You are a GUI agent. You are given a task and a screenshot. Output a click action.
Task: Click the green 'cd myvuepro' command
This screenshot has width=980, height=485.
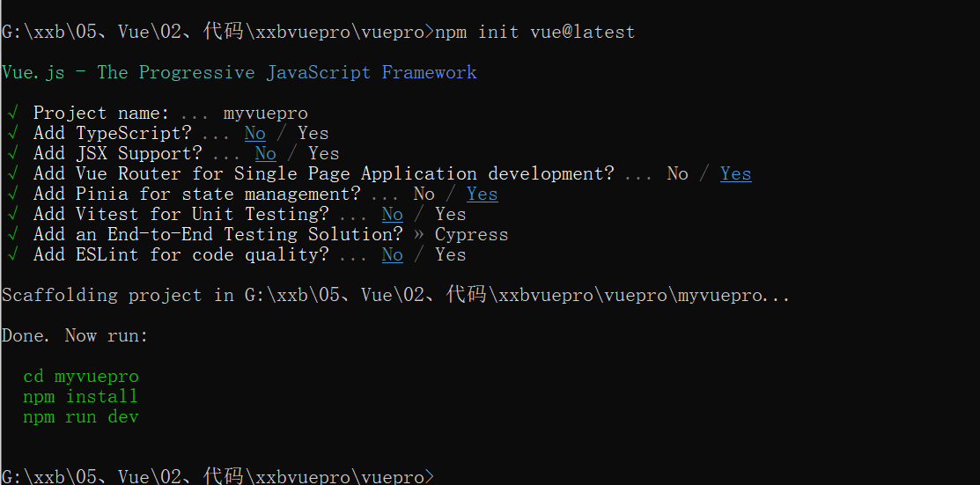point(81,377)
